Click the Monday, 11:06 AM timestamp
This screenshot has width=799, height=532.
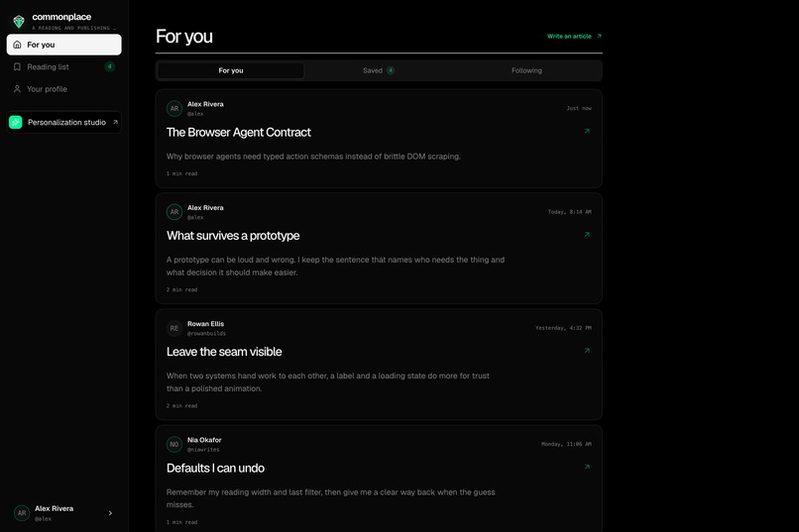point(567,444)
